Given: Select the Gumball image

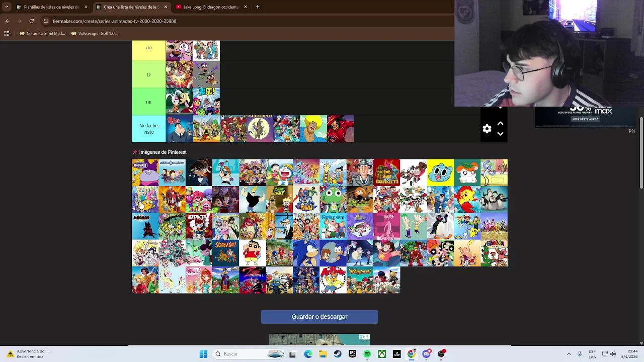Looking at the screenshot, I should coord(440,172).
